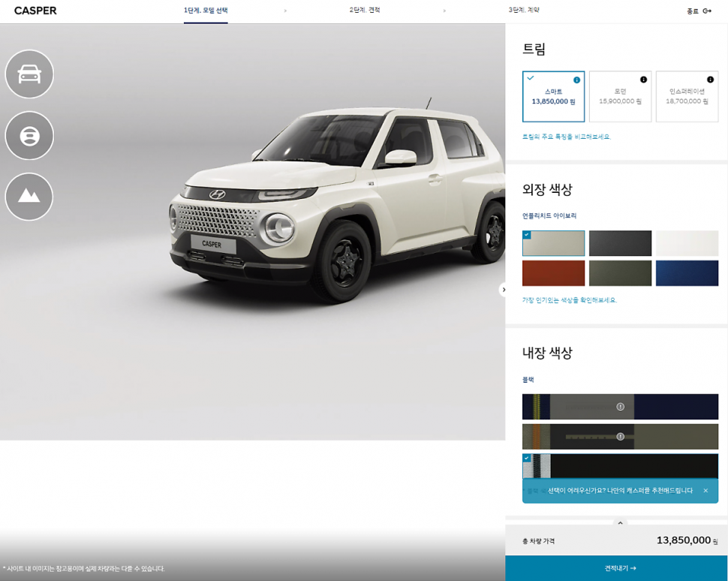The image size is (728, 581).
Task: Pick the dark blue exterior color
Action: pyautogui.click(x=687, y=273)
